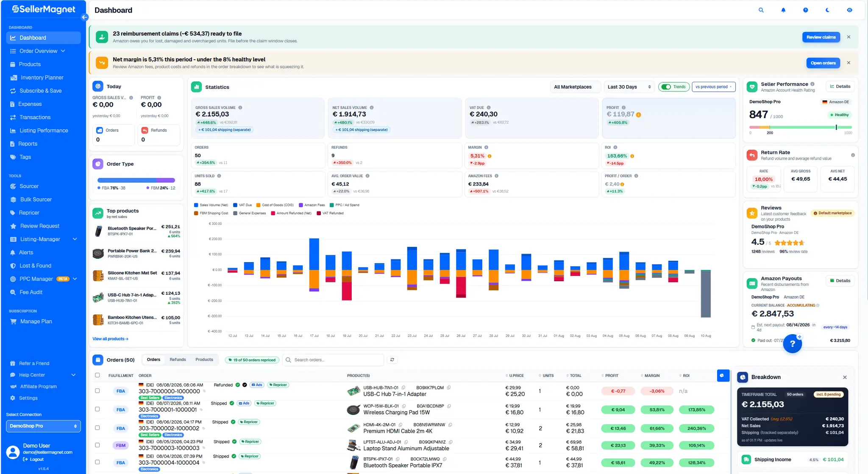Open Dashboard menu item
Viewport: 868px width, 474px height.
pyautogui.click(x=43, y=38)
